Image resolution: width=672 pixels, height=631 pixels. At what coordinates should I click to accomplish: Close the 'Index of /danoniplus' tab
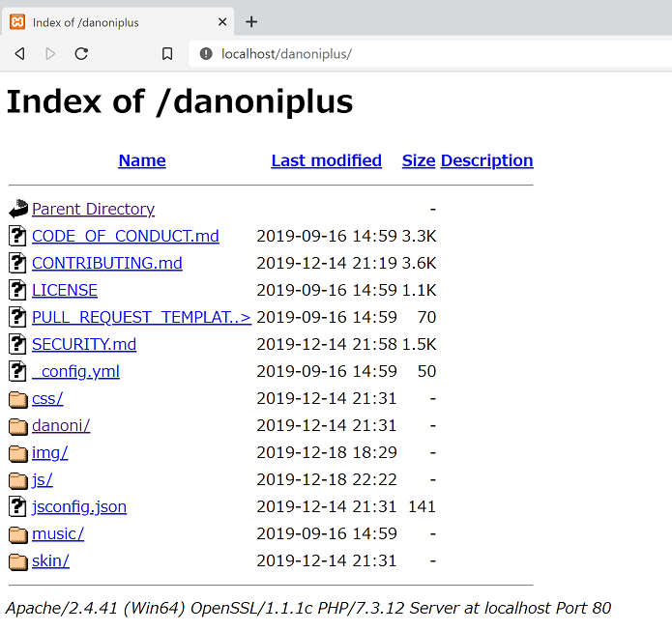222,22
